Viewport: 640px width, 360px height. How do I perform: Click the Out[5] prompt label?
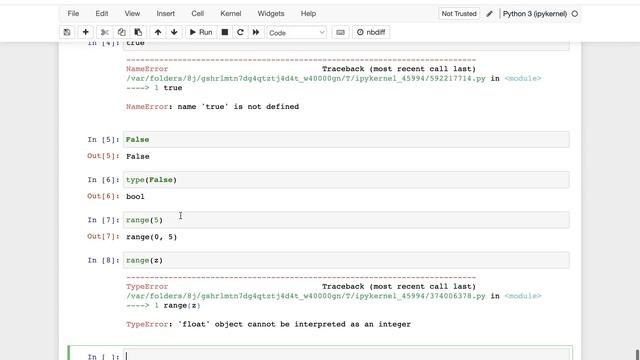[x=103, y=156]
